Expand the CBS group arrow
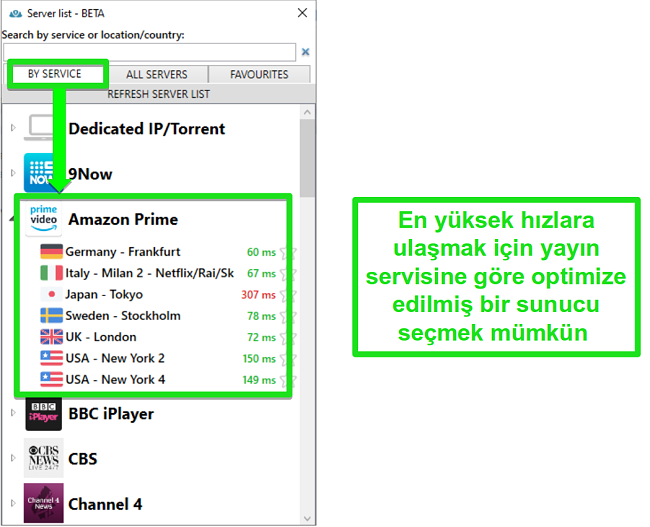The image size is (650, 527). click(13, 458)
